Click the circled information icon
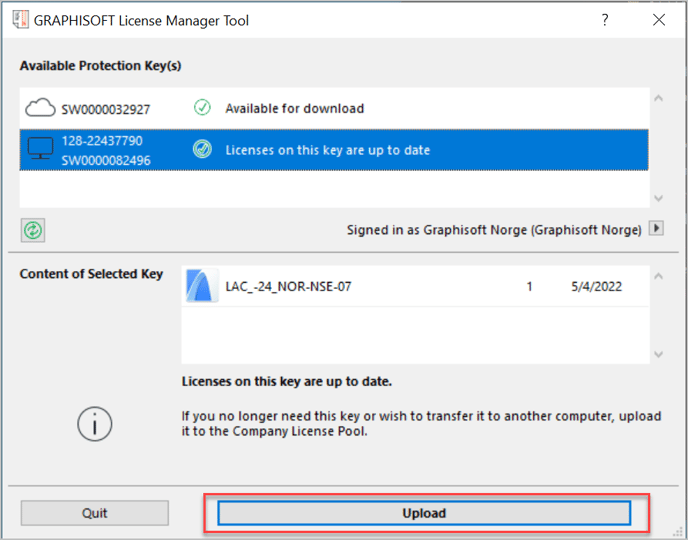Screen dimensions: 688x540 coord(95,424)
